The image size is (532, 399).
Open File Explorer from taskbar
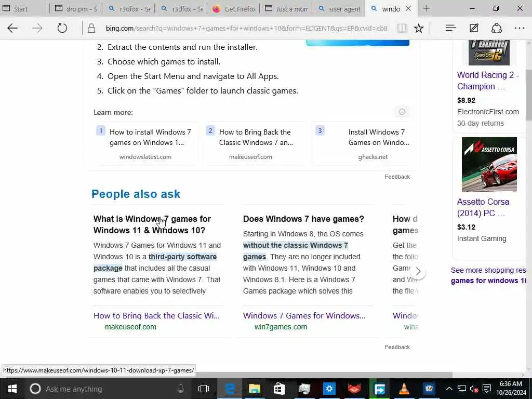(x=254, y=389)
